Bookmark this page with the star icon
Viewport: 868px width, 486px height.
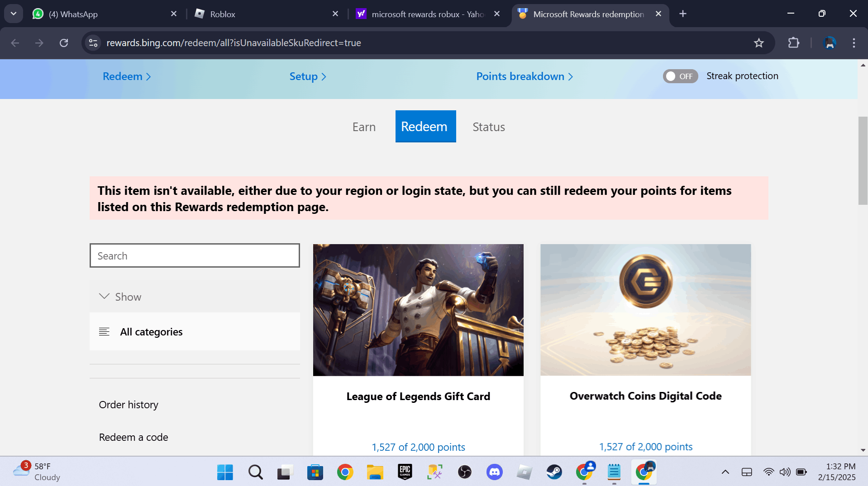(x=759, y=43)
